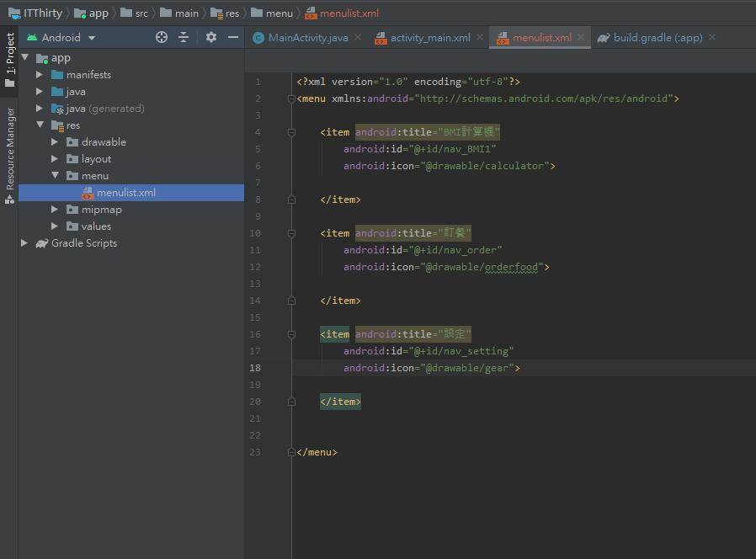756x559 pixels.
Task: Open the Resource Manager side panel
Action: coord(10,149)
